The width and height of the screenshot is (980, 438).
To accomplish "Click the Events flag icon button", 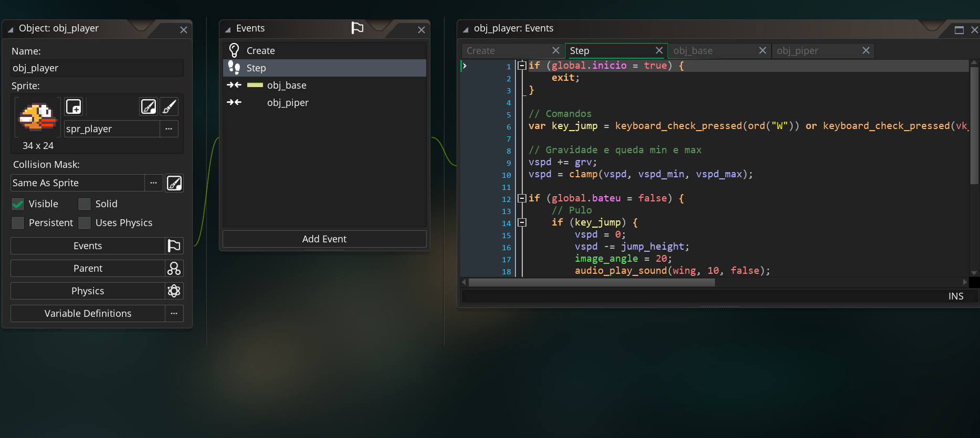I will click(x=174, y=246).
